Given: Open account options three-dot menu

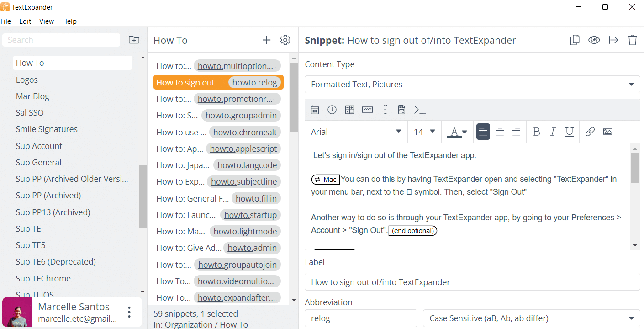Looking at the screenshot, I should click(129, 312).
